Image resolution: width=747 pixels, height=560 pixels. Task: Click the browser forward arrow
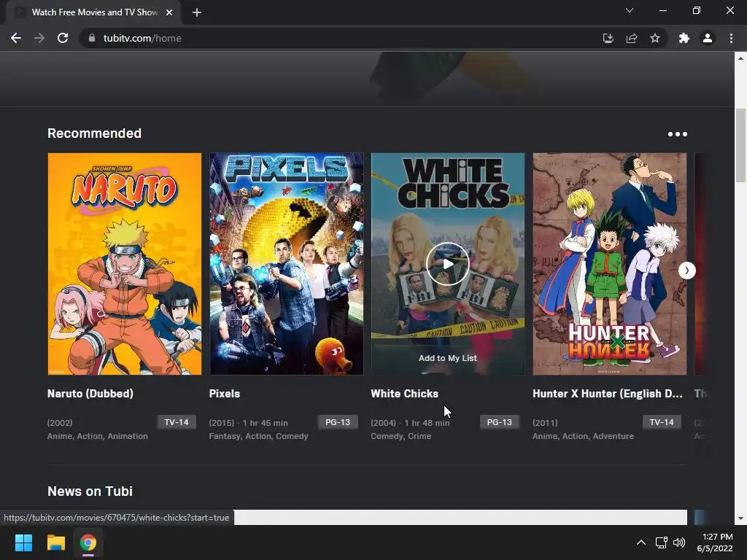coord(39,38)
